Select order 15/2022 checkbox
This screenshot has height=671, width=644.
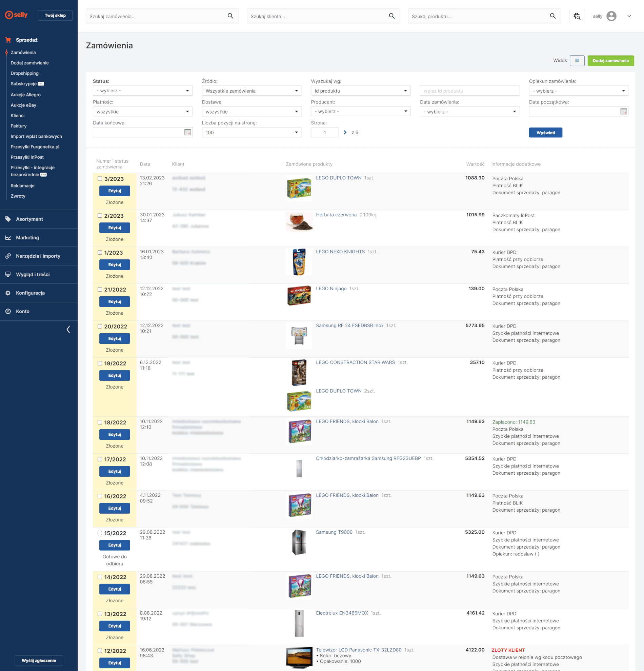[x=100, y=533]
